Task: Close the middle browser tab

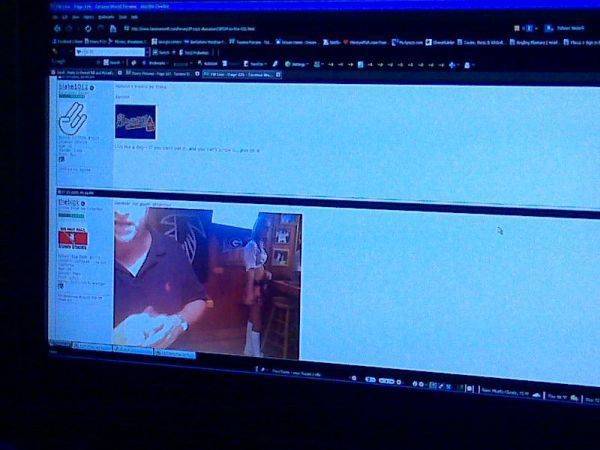Action: click(197, 74)
